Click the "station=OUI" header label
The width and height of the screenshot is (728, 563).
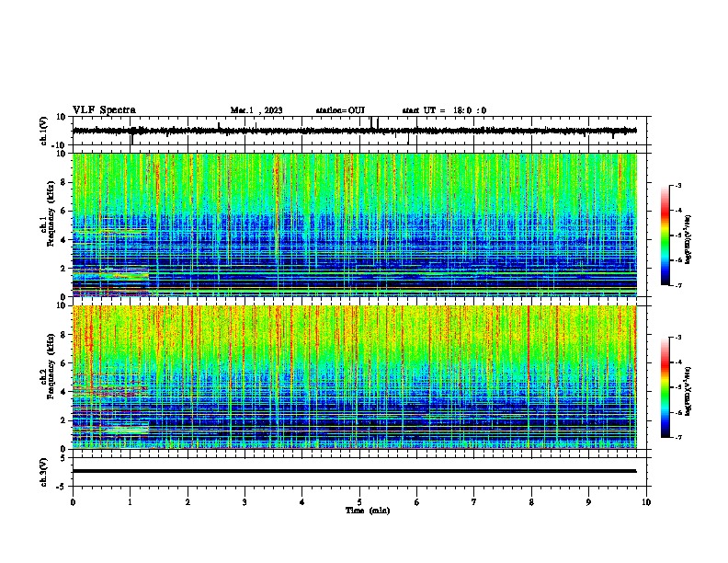pos(340,110)
